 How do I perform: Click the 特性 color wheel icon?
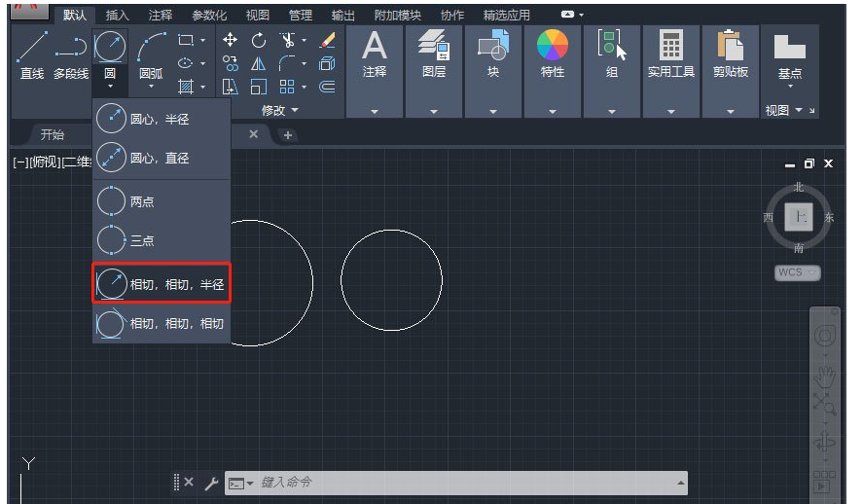(x=553, y=46)
